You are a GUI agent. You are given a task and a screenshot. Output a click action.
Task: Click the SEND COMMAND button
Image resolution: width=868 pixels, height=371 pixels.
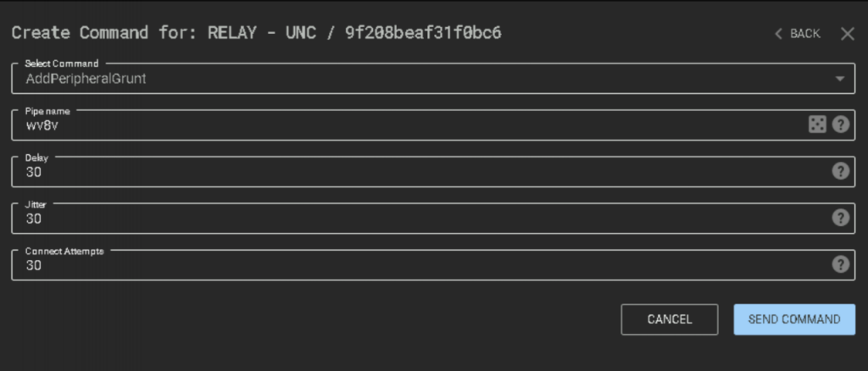[794, 319]
